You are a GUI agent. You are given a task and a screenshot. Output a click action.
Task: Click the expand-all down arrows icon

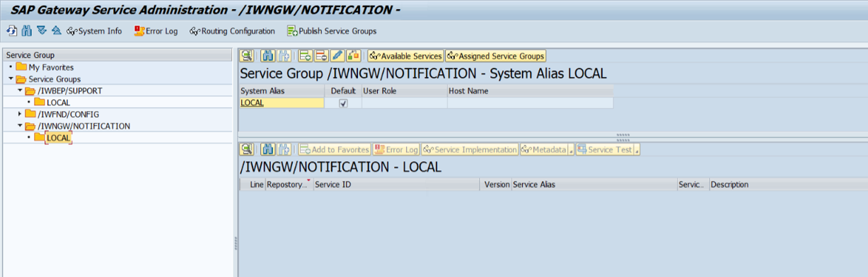point(42,31)
